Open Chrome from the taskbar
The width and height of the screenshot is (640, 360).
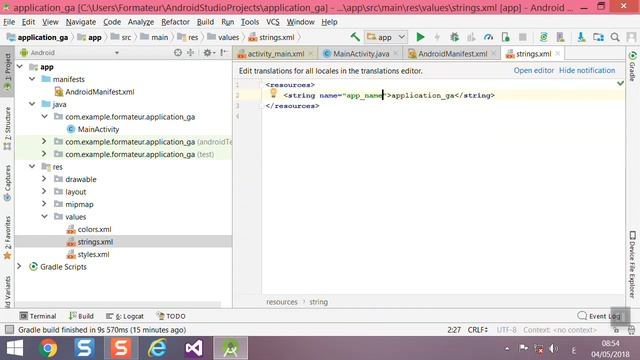pyautogui.click(x=48, y=348)
